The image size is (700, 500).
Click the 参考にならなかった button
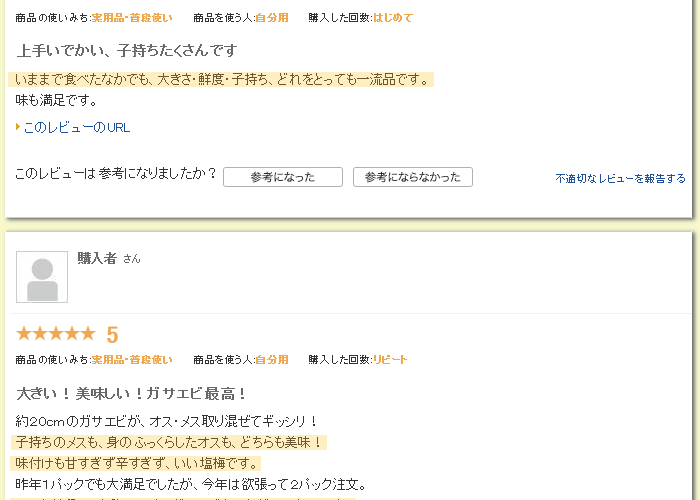412,177
